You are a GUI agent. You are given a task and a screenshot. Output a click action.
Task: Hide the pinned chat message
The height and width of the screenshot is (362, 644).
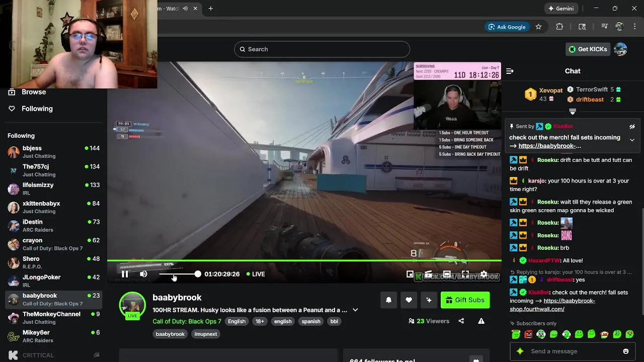(x=632, y=127)
